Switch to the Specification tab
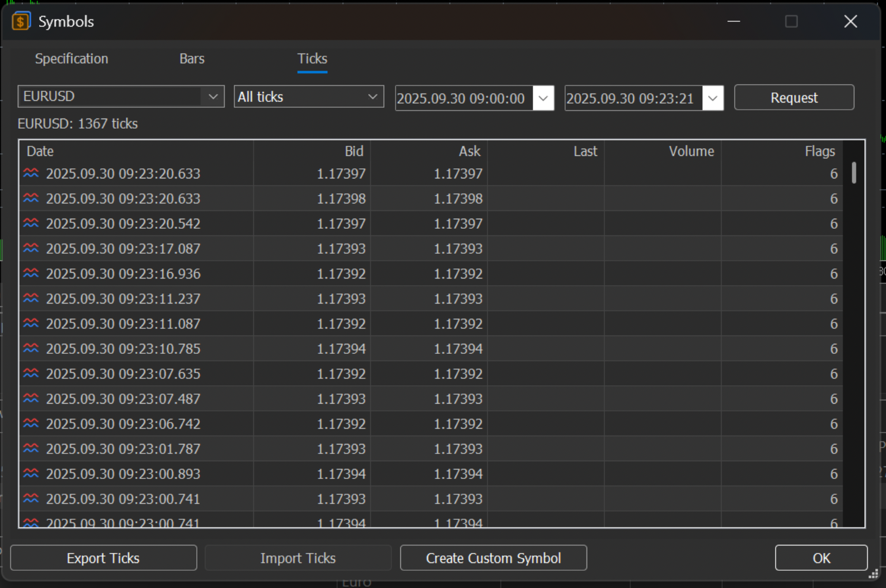The image size is (886, 588). point(72,59)
